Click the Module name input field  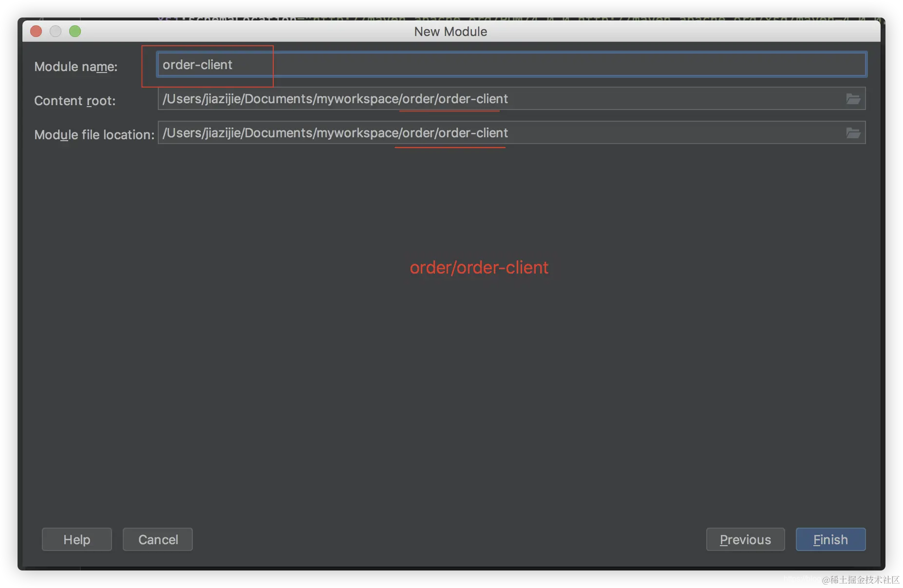point(511,65)
